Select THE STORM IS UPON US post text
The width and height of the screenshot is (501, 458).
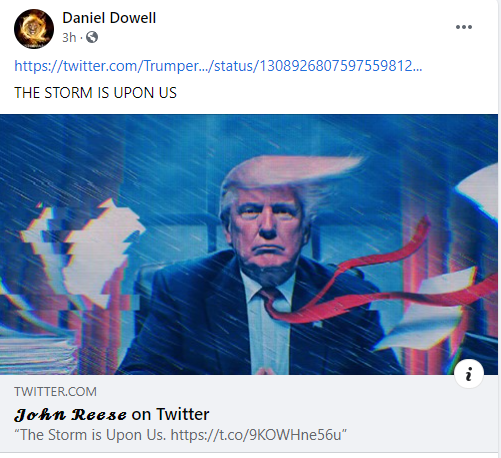pos(95,93)
